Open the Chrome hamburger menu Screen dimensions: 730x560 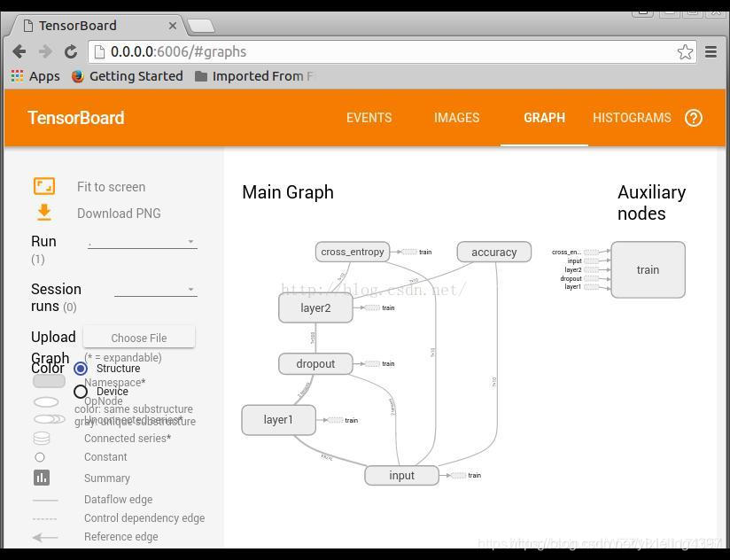711,51
